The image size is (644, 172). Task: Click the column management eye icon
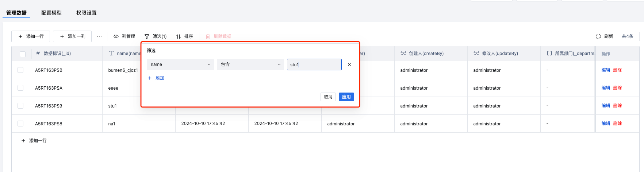pos(116,36)
